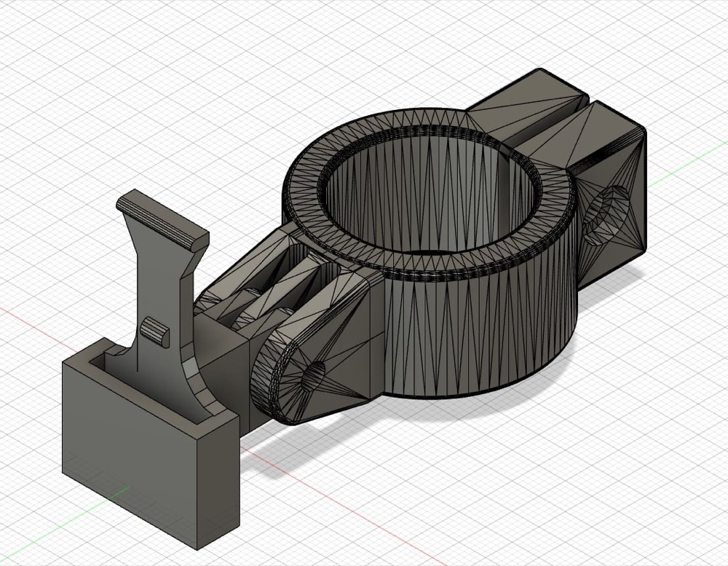
Task: Select the beveled top rim of the ring
Action: (430, 194)
